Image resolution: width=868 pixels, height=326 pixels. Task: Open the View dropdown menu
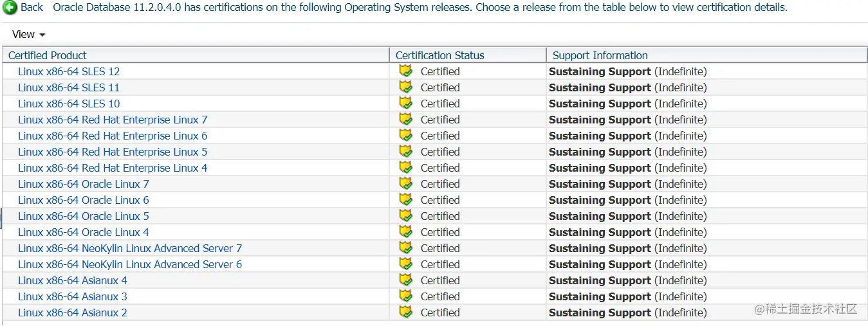28,34
